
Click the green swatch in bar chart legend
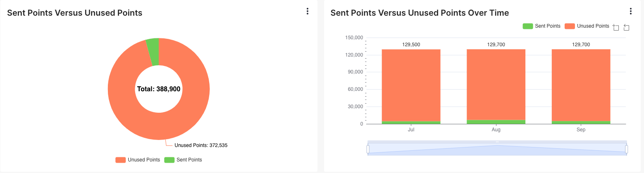527,26
